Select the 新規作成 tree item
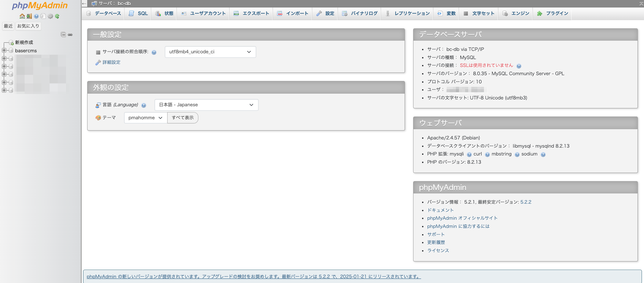644x283 pixels. 24,42
